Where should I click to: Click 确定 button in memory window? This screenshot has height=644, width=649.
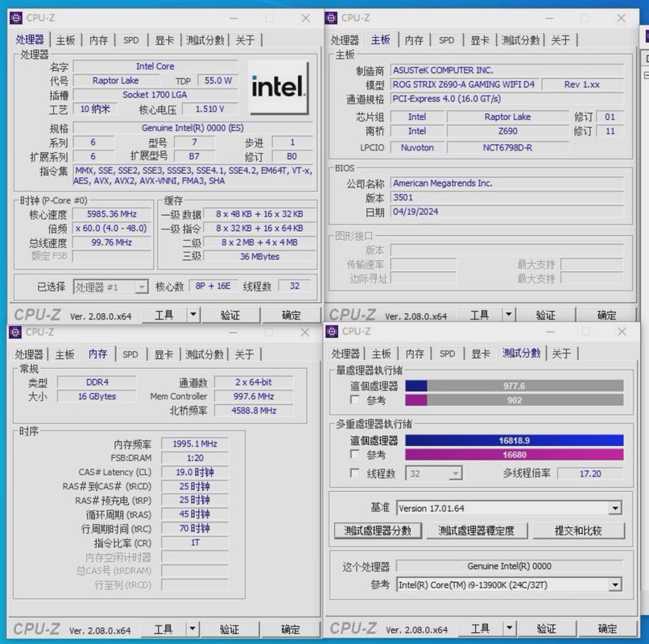290,629
